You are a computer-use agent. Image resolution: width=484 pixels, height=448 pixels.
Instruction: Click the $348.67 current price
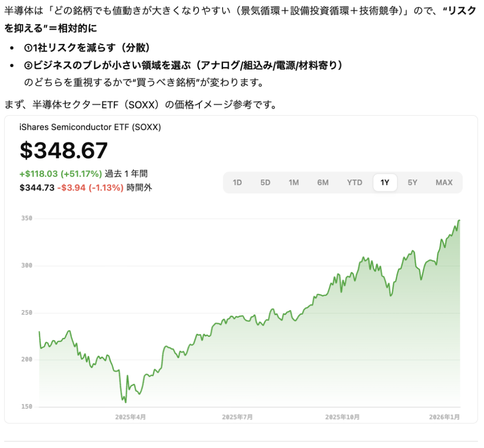tap(64, 151)
